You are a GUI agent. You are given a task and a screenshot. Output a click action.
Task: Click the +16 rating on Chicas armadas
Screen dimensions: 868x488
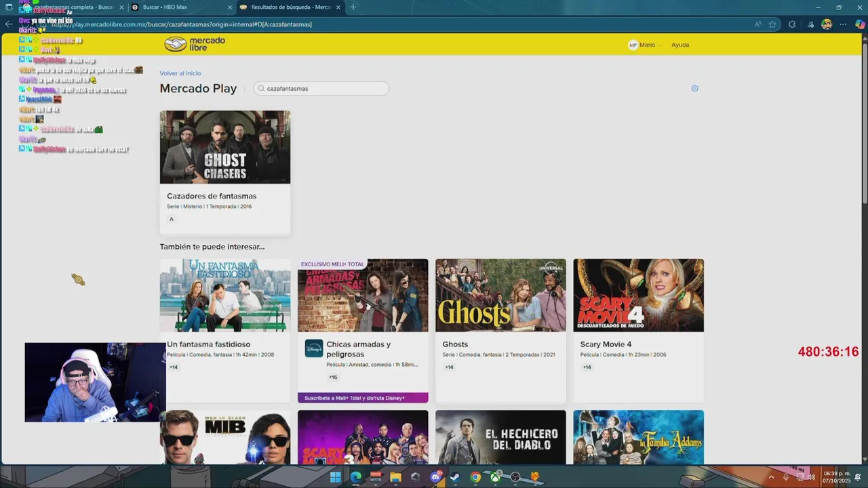(x=333, y=377)
